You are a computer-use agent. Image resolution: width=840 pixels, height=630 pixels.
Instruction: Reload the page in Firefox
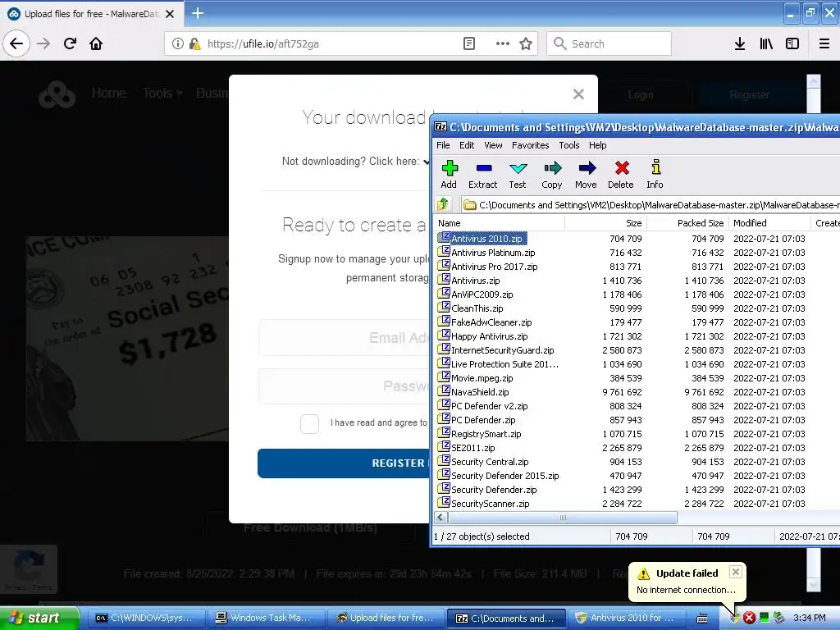click(70, 44)
